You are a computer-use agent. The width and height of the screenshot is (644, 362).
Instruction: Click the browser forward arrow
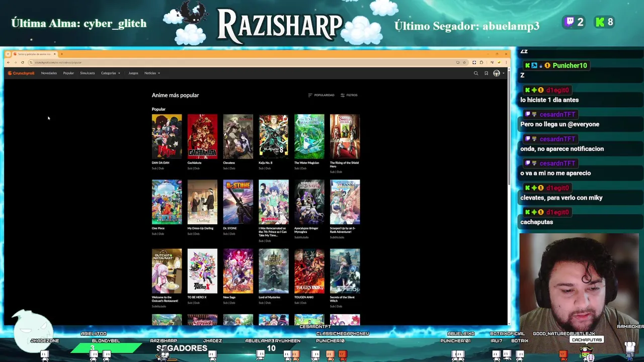coord(15,62)
